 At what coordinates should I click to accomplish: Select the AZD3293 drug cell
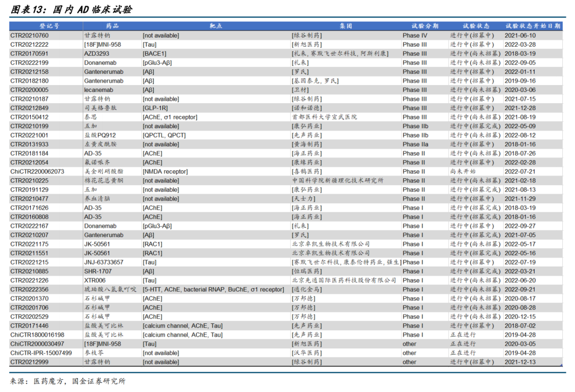click(x=97, y=54)
